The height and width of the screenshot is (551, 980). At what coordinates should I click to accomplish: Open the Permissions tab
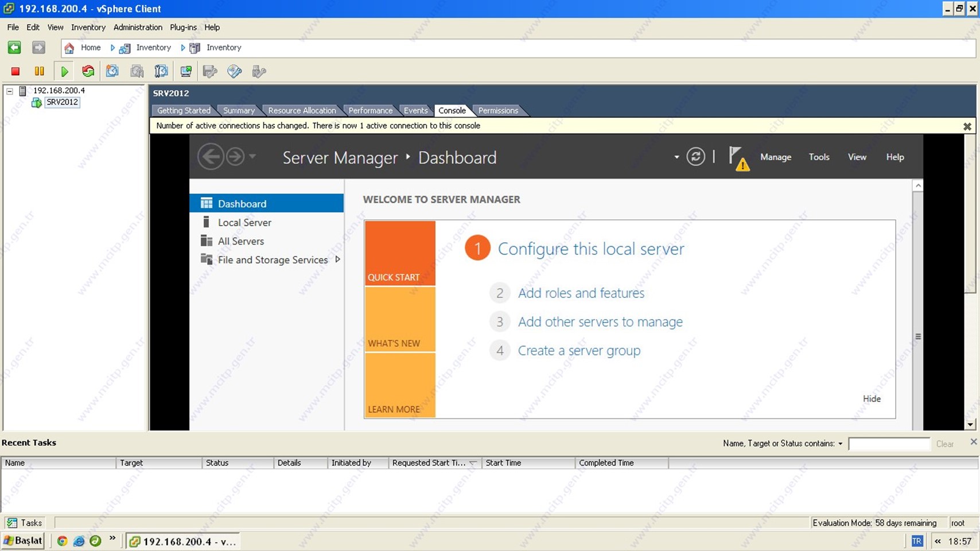[498, 110]
